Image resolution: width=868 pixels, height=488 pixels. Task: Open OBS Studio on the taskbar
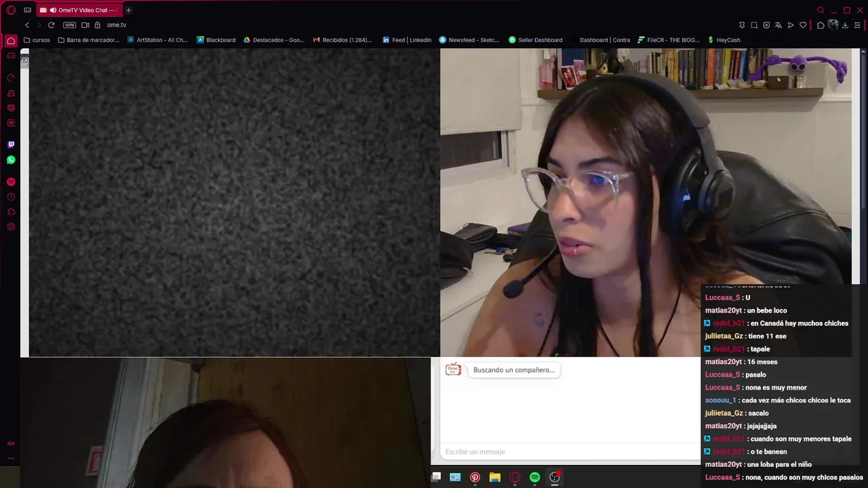(x=555, y=477)
